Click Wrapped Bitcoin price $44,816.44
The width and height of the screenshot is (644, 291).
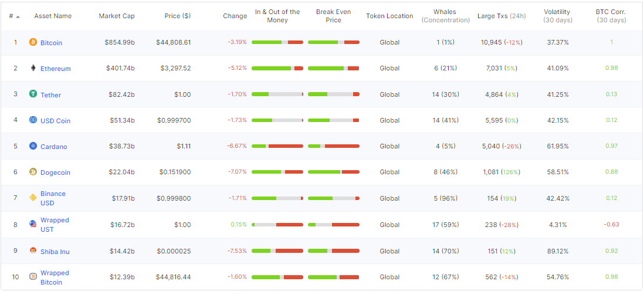[x=174, y=276]
